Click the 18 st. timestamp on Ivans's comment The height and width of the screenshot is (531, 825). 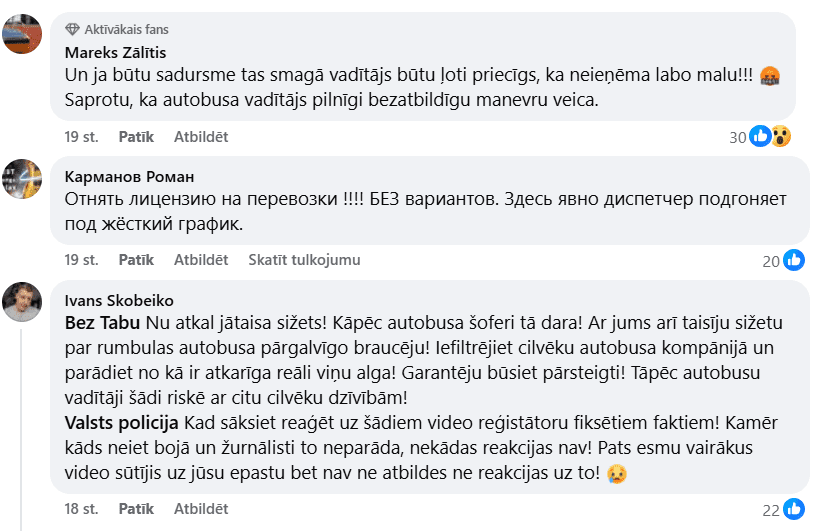point(81,508)
